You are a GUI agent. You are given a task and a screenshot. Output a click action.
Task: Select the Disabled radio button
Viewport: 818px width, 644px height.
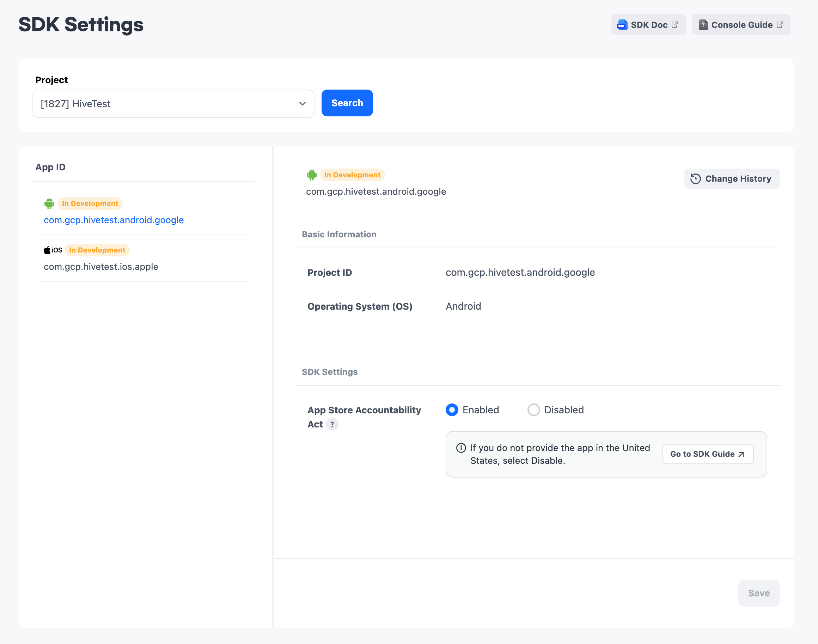coord(533,410)
